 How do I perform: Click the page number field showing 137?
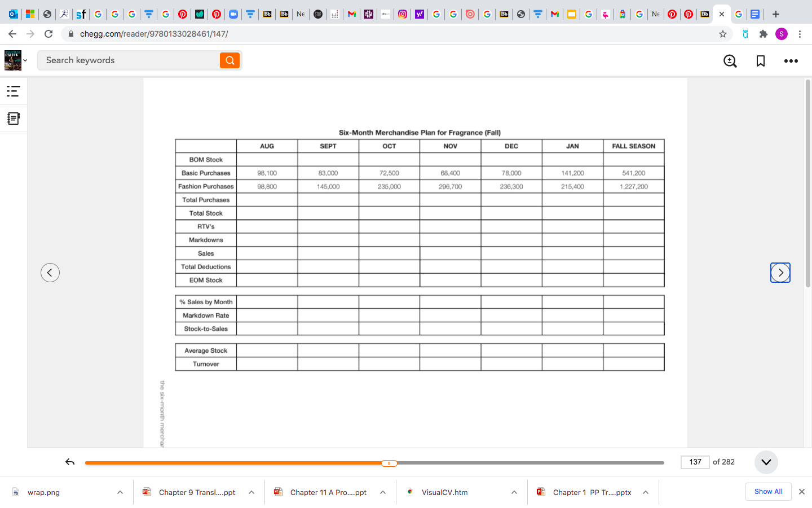(x=695, y=462)
